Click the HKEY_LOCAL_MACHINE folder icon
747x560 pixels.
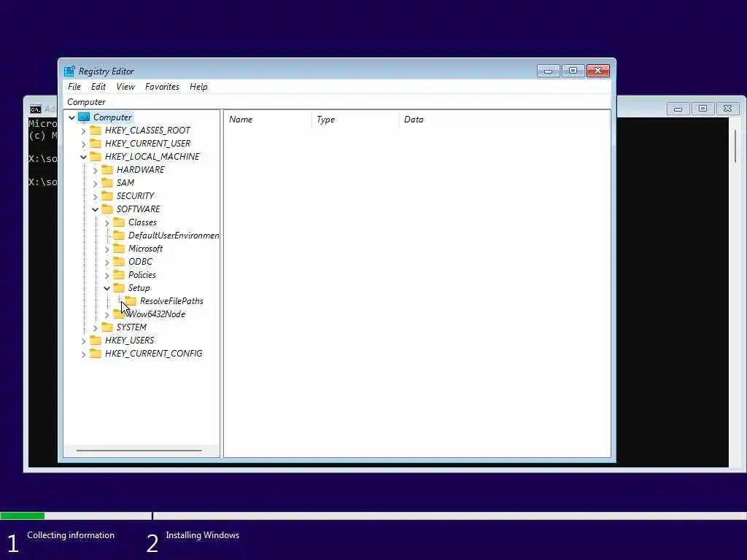(96, 156)
